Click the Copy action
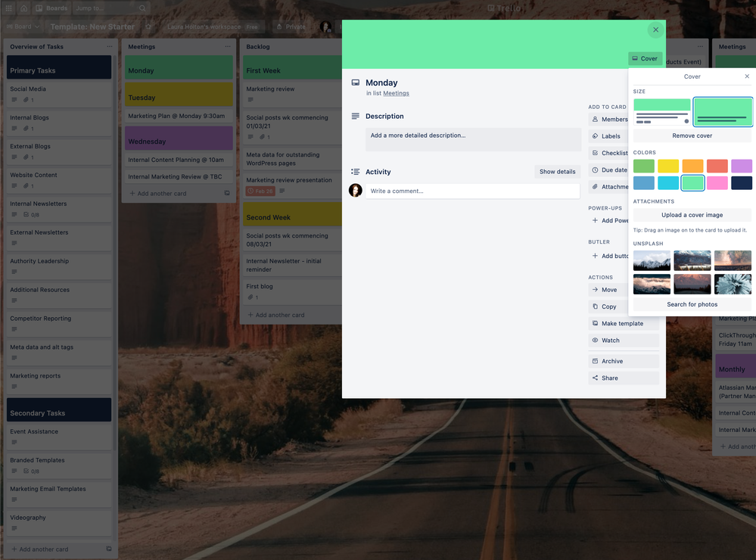Image resolution: width=756 pixels, height=560 pixels. (x=608, y=306)
